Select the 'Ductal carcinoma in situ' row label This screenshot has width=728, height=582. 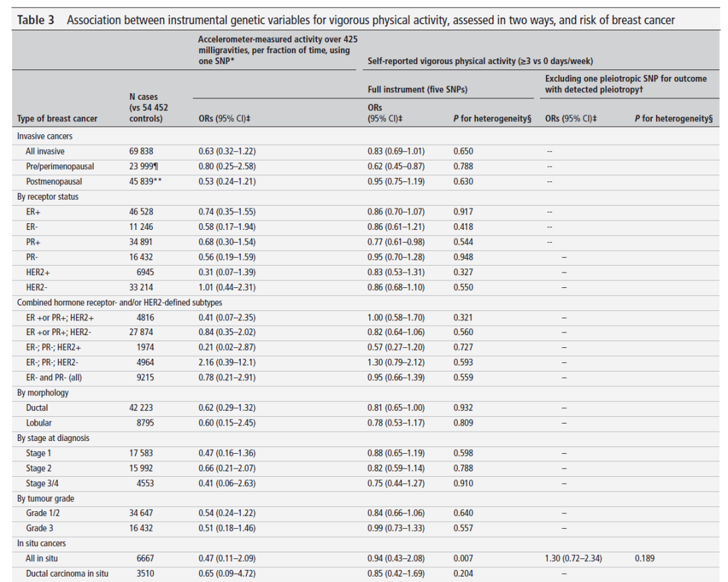pyautogui.click(x=68, y=574)
